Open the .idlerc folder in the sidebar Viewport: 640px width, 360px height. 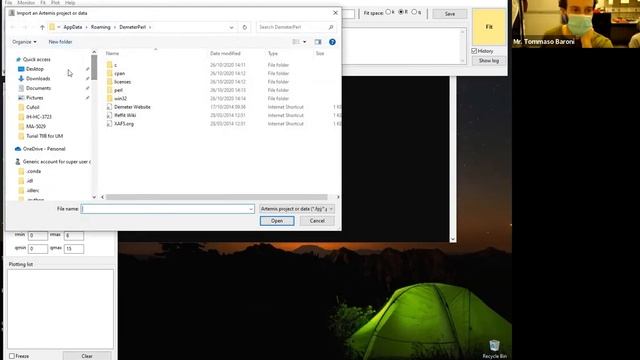click(x=33, y=191)
